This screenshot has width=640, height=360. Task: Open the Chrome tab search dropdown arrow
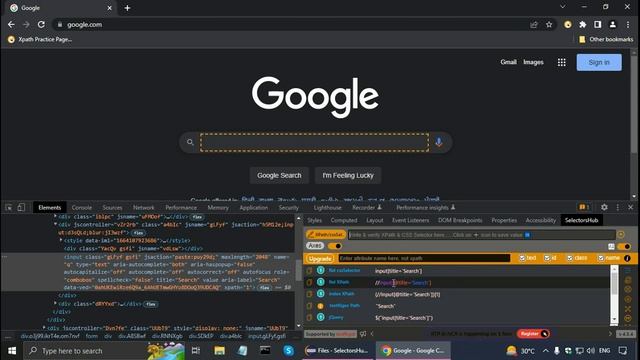click(562, 7)
